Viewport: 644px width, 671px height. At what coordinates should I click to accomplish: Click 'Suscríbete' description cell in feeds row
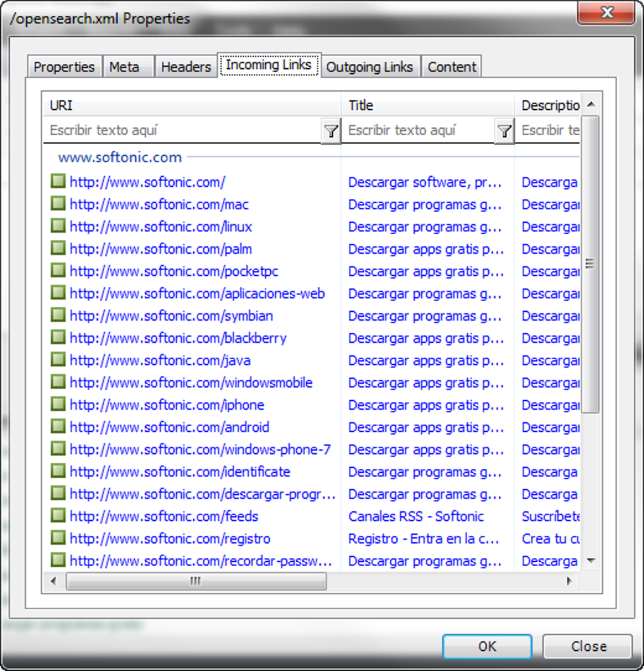[551, 516]
